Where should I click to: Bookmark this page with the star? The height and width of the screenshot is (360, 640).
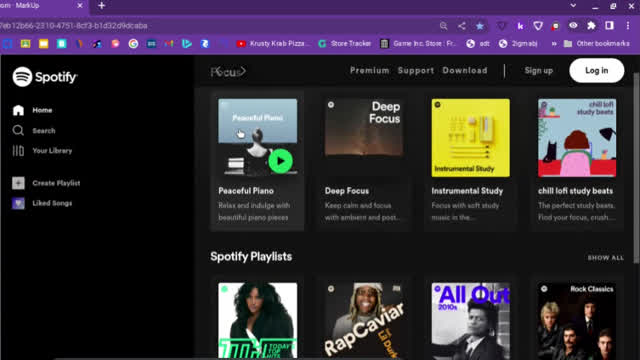click(480, 26)
